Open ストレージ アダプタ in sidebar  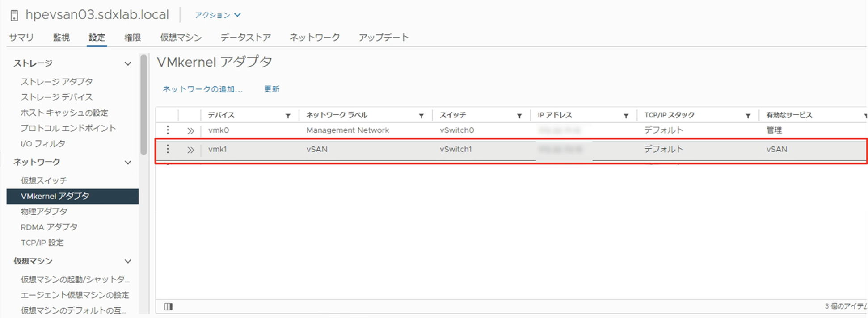pyautogui.click(x=57, y=82)
